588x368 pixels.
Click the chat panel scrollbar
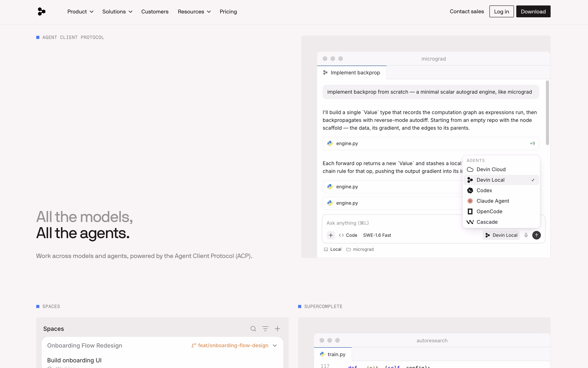pyautogui.click(x=547, y=113)
